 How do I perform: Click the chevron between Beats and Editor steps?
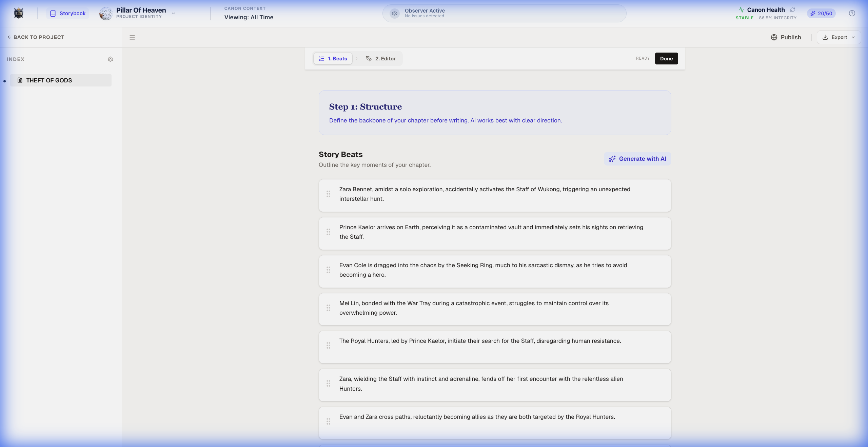coord(357,58)
